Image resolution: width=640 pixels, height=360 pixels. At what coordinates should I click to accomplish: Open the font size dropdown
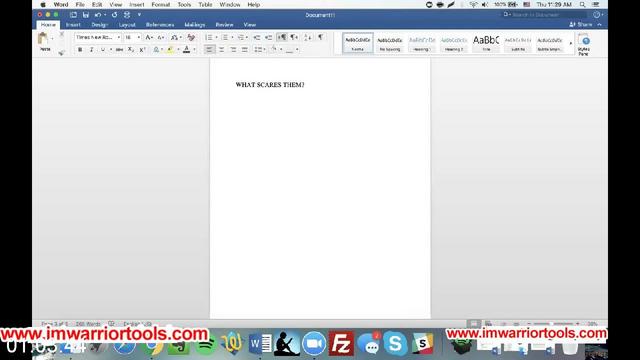point(139,38)
